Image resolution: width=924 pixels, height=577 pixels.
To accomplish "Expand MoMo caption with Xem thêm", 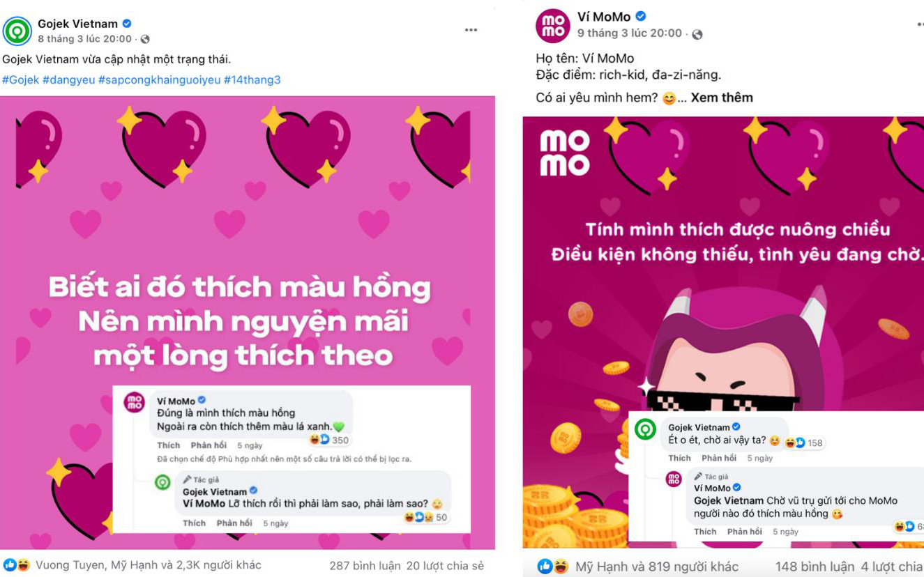I will (x=722, y=98).
